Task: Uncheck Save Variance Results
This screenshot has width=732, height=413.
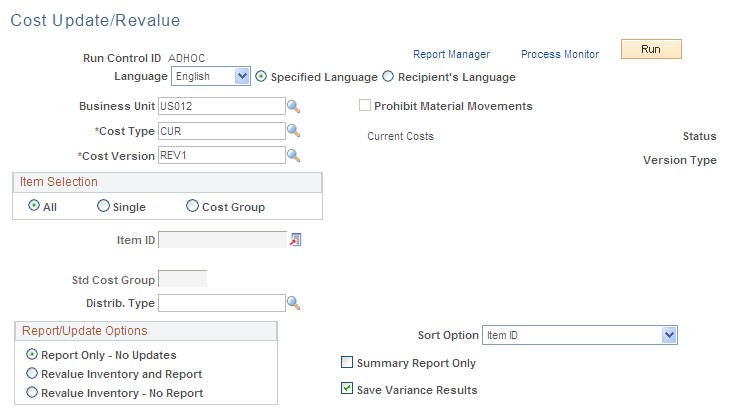Action: 347,389
